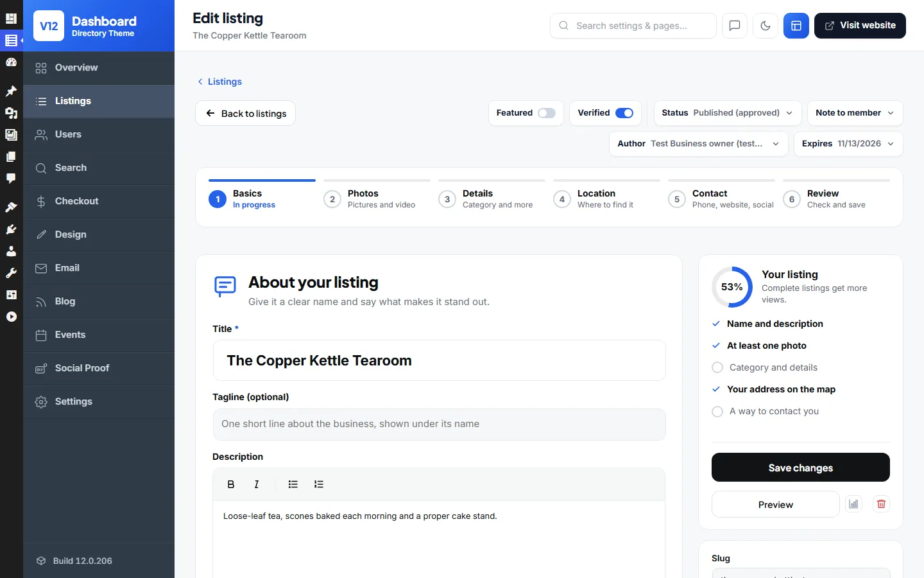Screen dimensions: 924x578
Task: Switch to dark mode moon icon
Action: click(x=766, y=26)
